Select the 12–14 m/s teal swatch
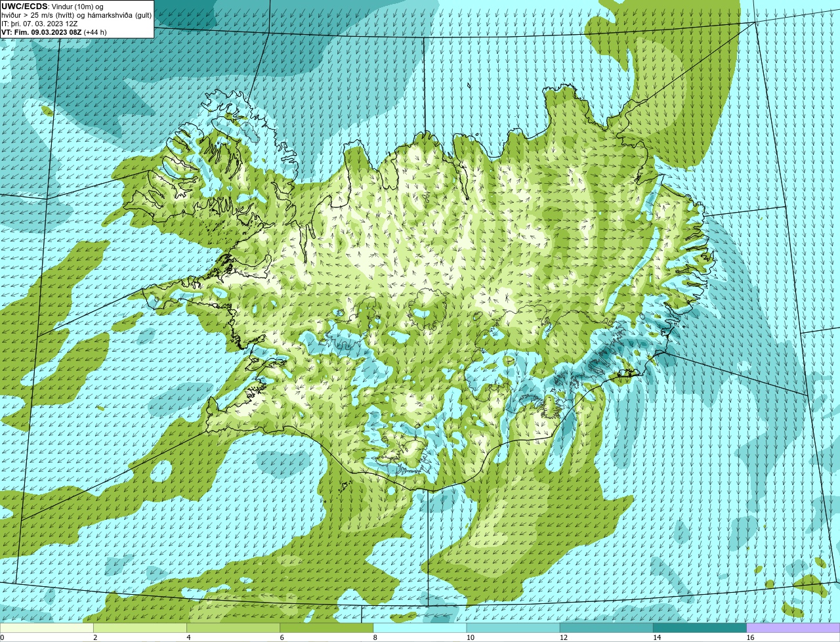 (606, 628)
